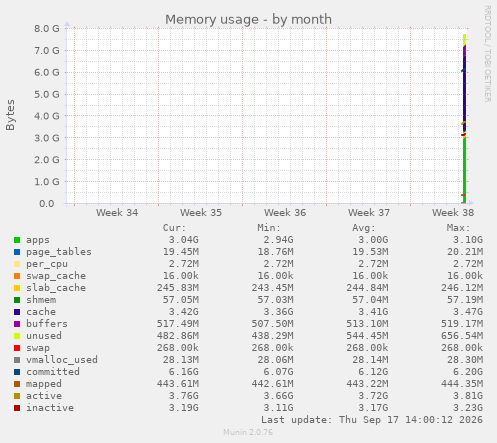This screenshot has width=497, height=443.
Task: Click the 'Week 38' axis label
Action: tap(453, 213)
